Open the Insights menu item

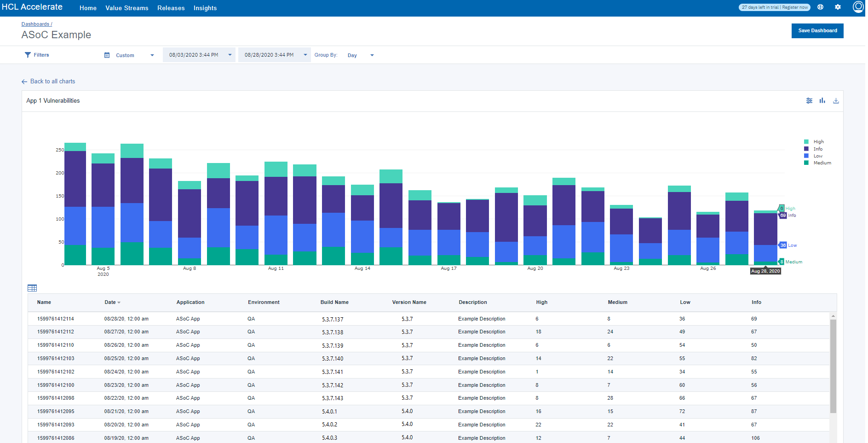(x=205, y=8)
